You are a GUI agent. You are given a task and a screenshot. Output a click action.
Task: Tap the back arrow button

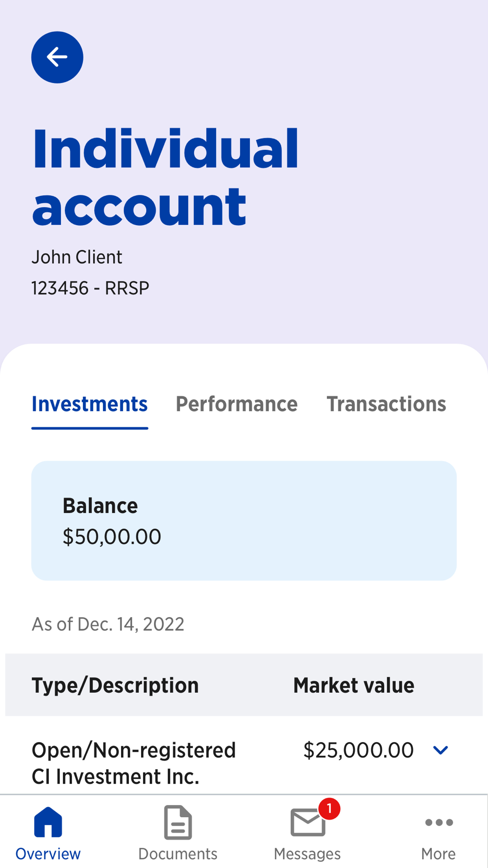tap(57, 57)
